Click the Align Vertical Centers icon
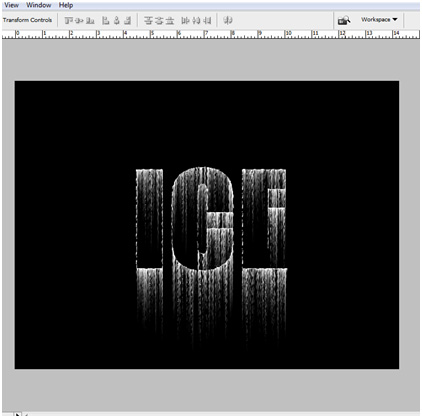This screenshot has width=422, height=418. (79, 21)
